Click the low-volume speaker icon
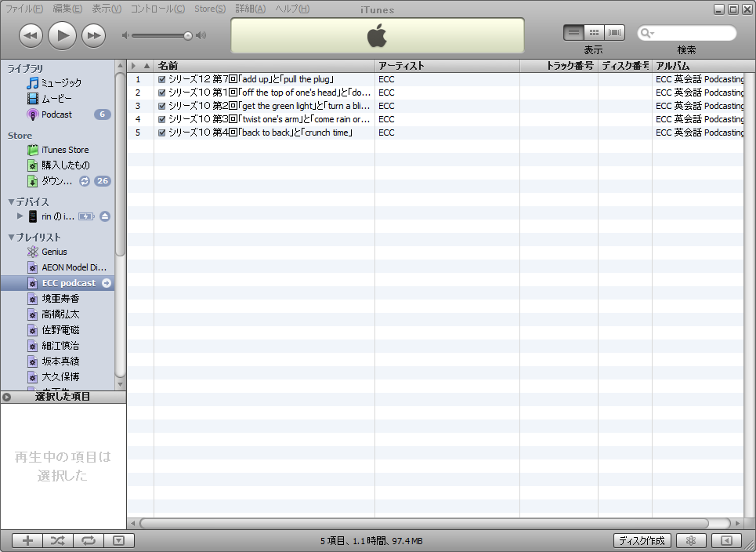Image resolution: width=756 pixels, height=552 pixels. coord(125,35)
